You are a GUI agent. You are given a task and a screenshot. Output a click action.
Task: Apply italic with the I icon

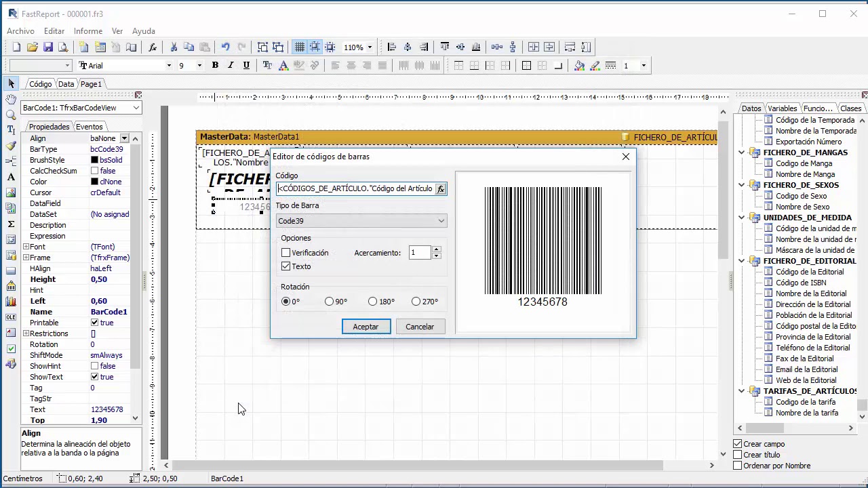(231, 65)
